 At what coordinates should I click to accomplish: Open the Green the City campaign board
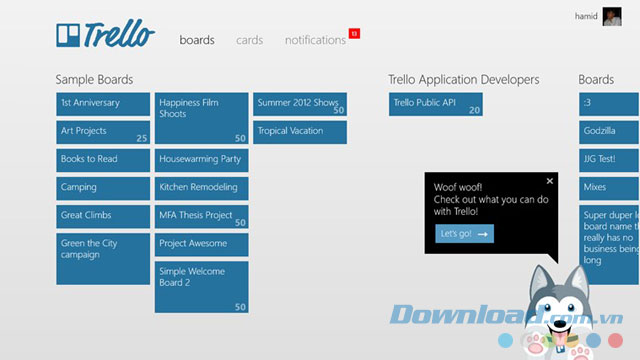103,259
